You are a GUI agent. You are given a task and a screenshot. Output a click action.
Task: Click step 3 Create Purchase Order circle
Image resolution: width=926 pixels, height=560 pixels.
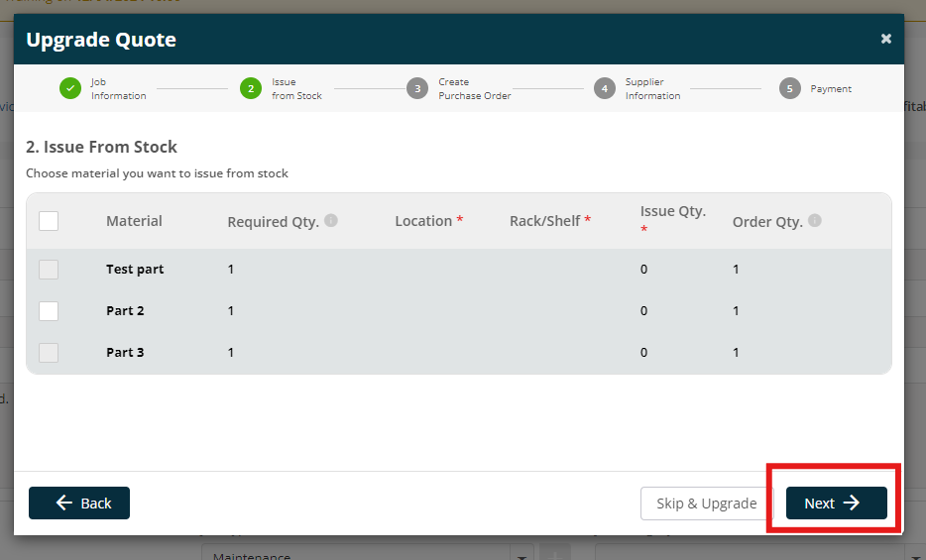[x=417, y=88]
